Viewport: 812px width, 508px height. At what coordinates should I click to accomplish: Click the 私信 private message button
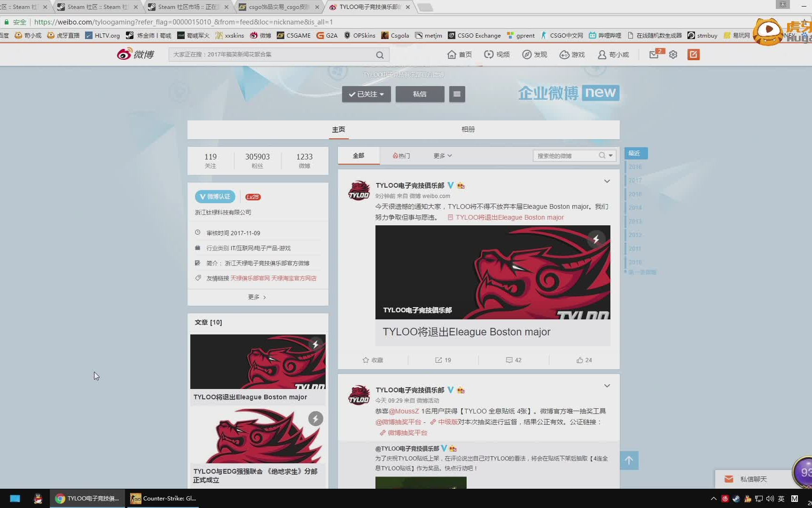tap(420, 94)
